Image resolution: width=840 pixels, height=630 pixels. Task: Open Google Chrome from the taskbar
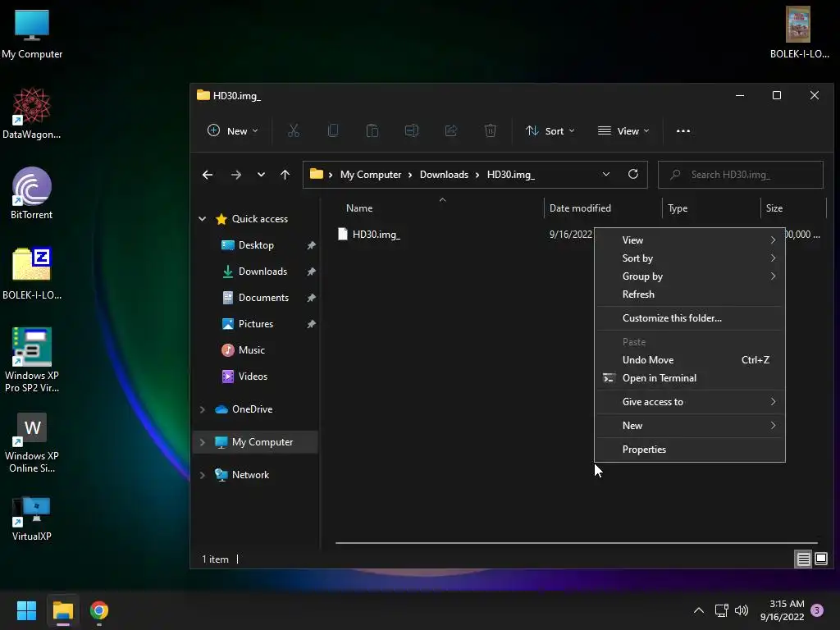[x=99, y=610]
